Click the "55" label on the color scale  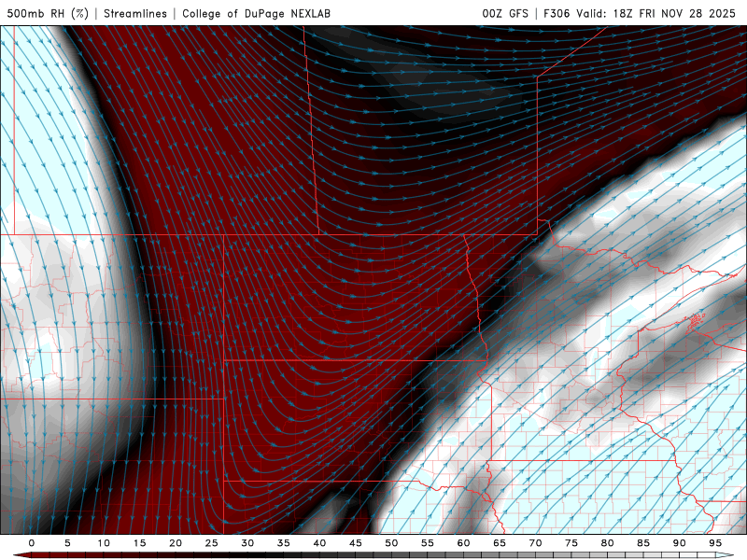[428, 543]
